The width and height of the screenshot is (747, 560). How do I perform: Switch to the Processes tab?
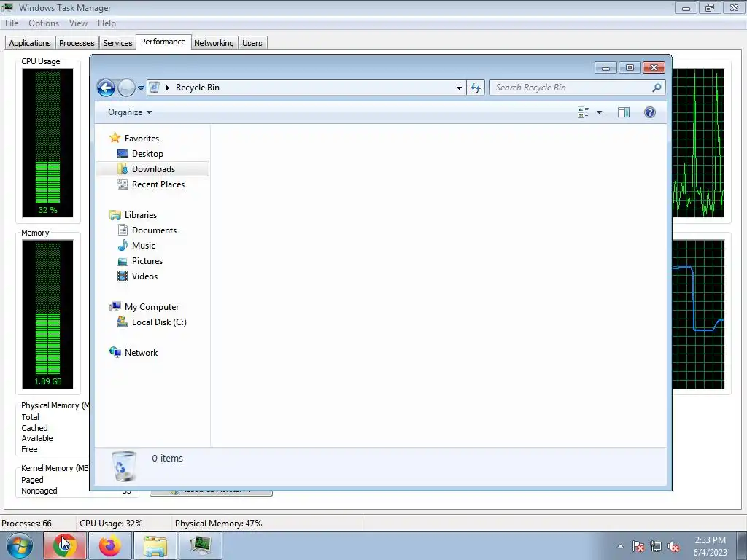click(77, 43)
